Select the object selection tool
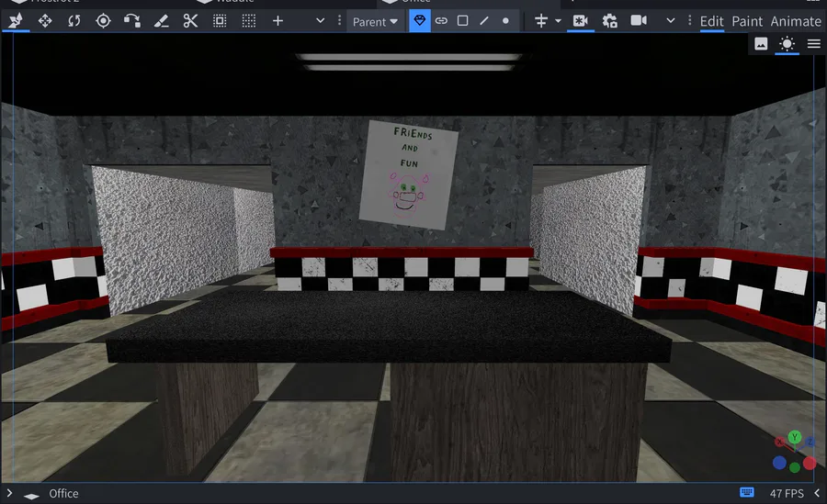Viewport: 827px width, 504px height. [x=16, y=20]
